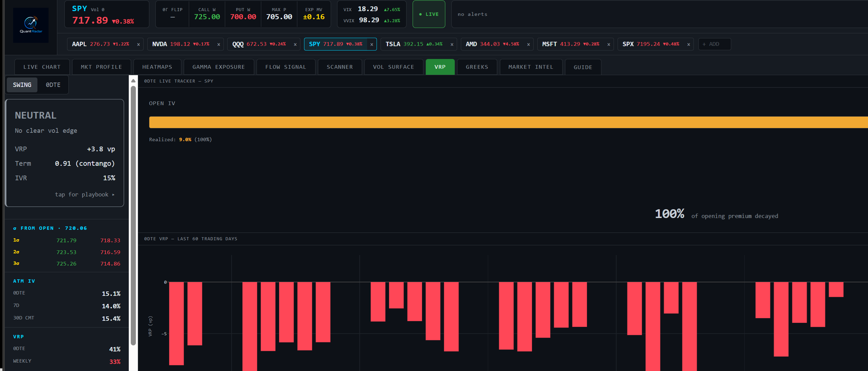Click the 3σ upper level 725.26
868x371 pixels.
pyautogui.click(x=66, y=264)
